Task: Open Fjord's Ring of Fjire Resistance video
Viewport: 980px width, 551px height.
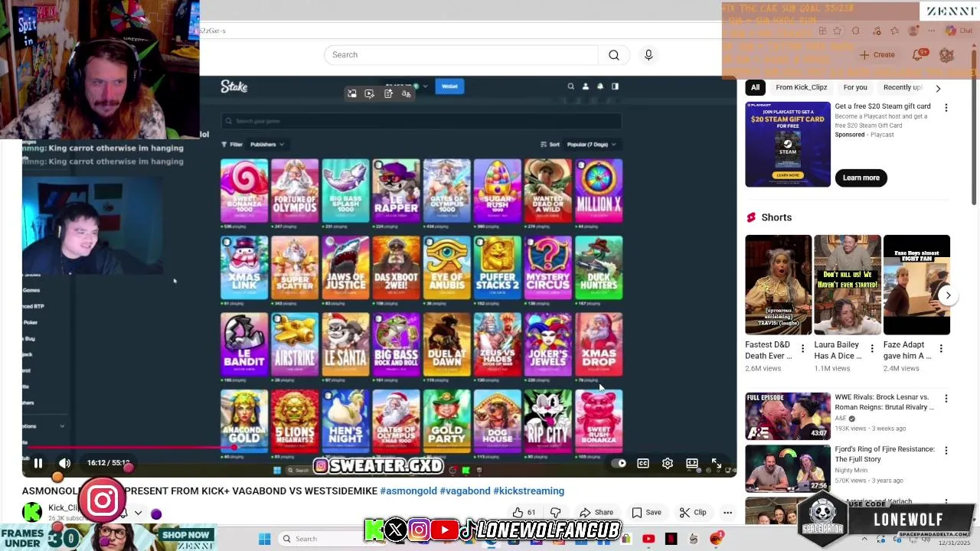Action: click(788, 468)
